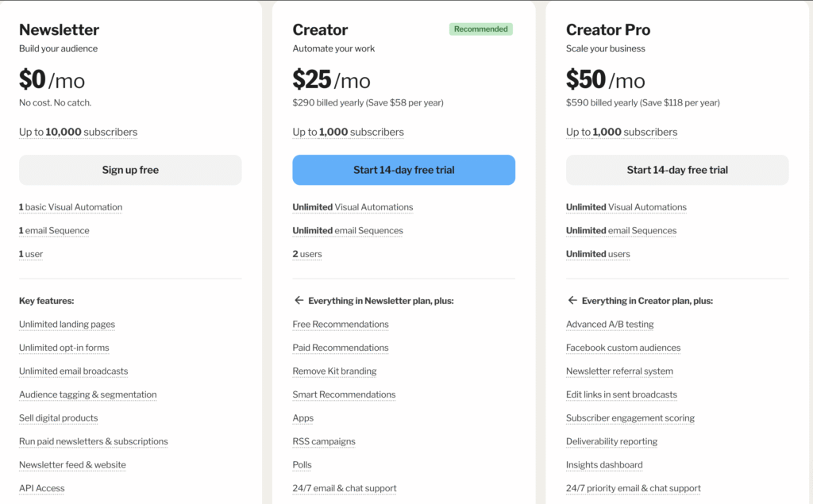813x504 pixels.
Task: Open the Polls feature link
Action: (302, 464)
